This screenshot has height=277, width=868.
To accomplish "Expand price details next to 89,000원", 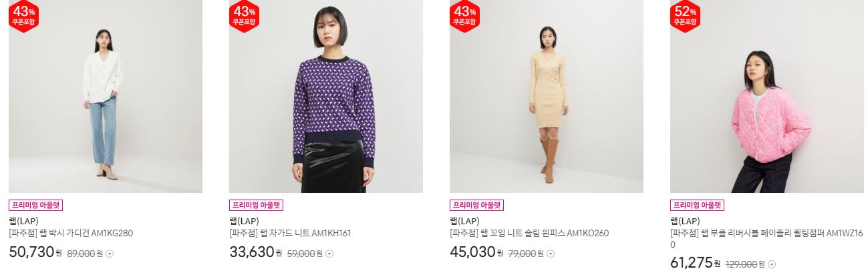I will 110,254.
